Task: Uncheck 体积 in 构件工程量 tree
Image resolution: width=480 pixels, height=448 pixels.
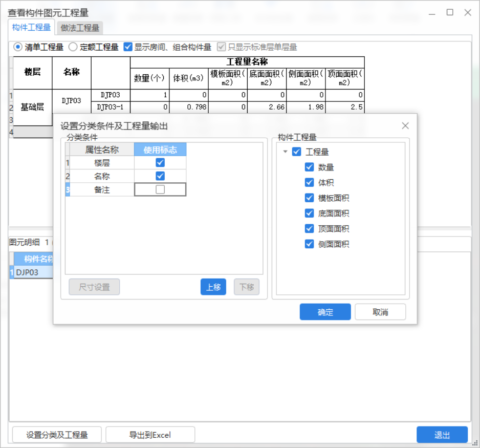Action: (x=309, y=182)
